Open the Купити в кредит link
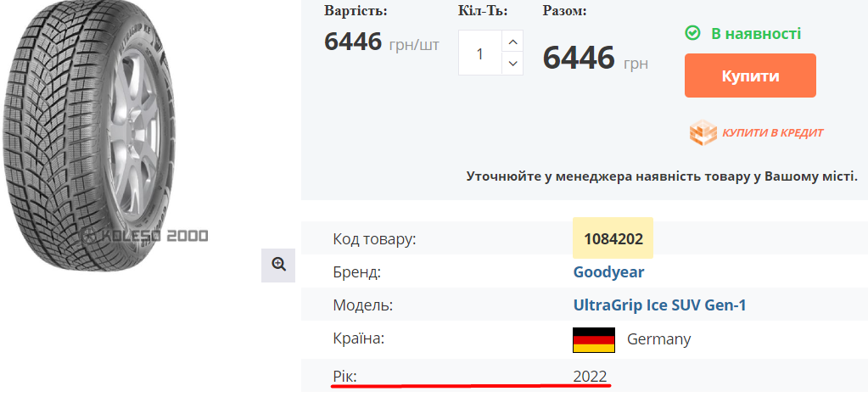Viewport: 868px width, 397px height. coord(772,132)
